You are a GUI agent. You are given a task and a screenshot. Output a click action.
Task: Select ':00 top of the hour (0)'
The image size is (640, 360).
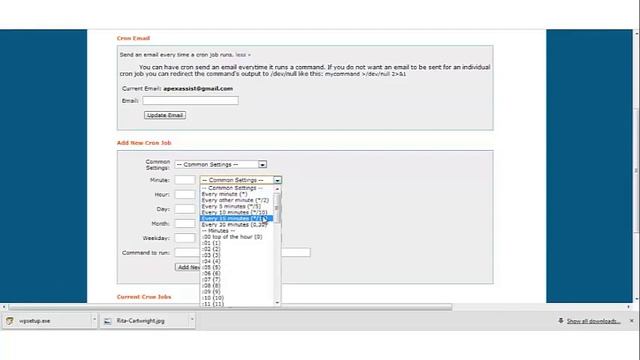click(232, 237)
